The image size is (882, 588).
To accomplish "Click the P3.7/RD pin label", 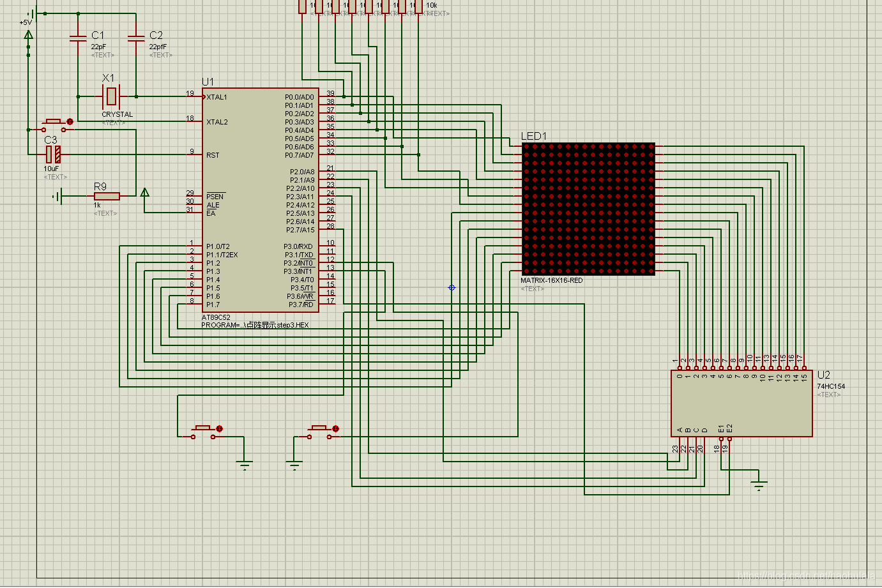I will pos(301,305).
